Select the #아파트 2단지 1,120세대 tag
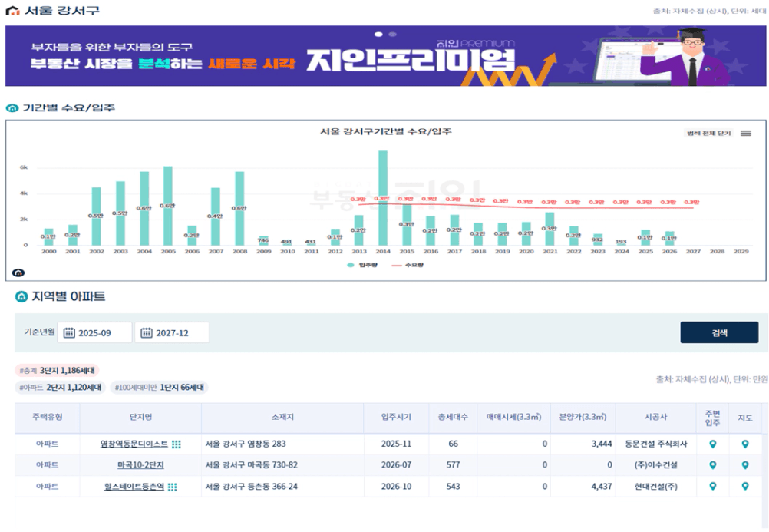The height and width of the screenshot is (532, 769). (61, 388)
